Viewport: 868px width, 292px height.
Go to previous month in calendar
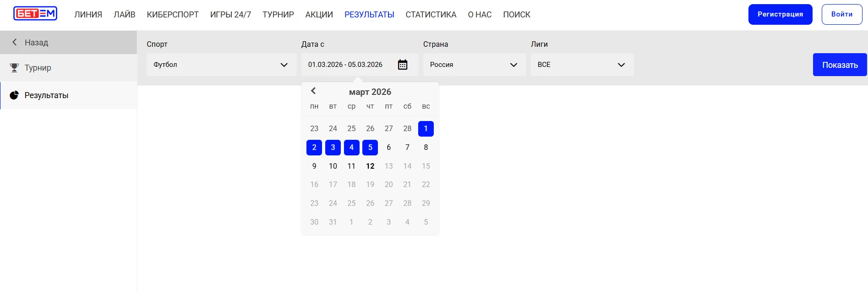coord(313,91)
